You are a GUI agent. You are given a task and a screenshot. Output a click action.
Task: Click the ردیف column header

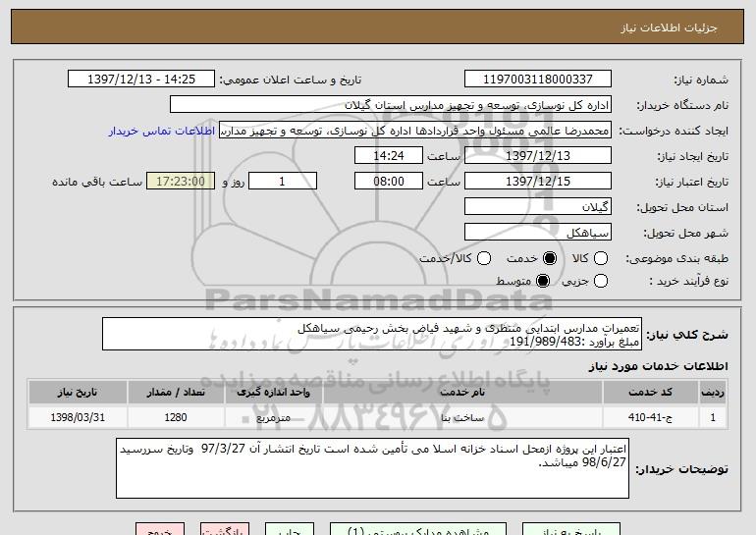713,393
